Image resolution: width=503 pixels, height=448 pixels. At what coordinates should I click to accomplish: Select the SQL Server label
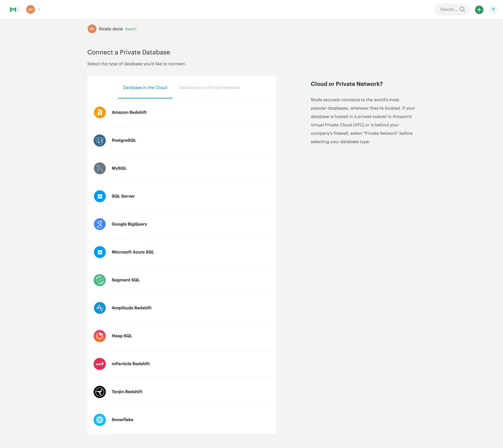click(123, 196)
